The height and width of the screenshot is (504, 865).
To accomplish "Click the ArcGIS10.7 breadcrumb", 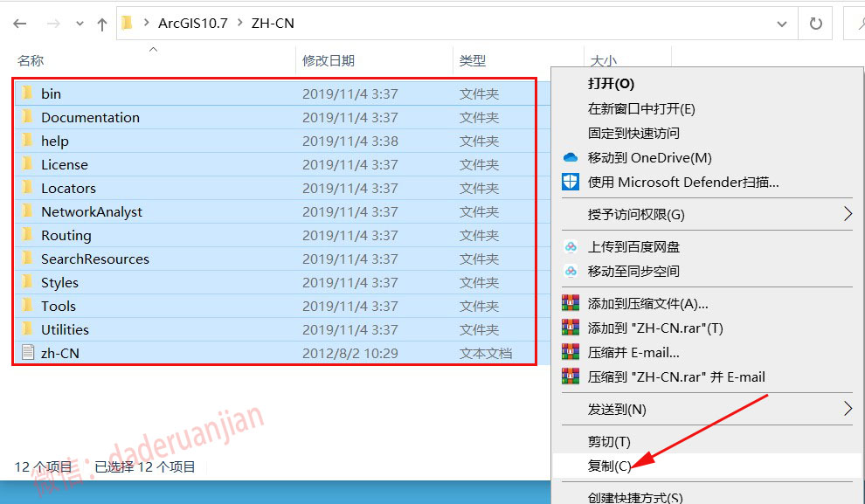I will coord(192,24).
